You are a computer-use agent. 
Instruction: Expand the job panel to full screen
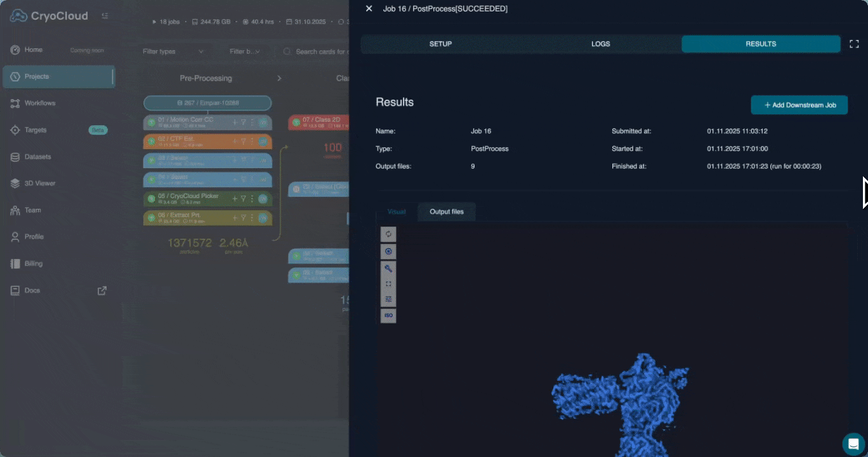click(854, 44)
